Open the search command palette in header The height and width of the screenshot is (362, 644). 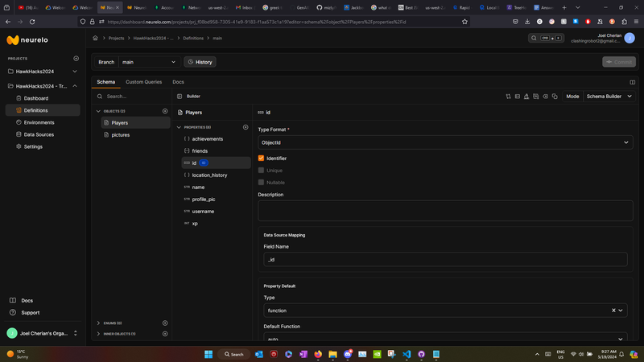[546, 38]
